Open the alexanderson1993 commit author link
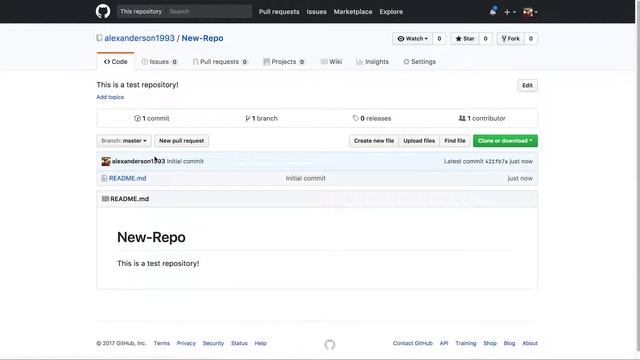The height and width of the screenshot is (360, 640). (138, 161)
